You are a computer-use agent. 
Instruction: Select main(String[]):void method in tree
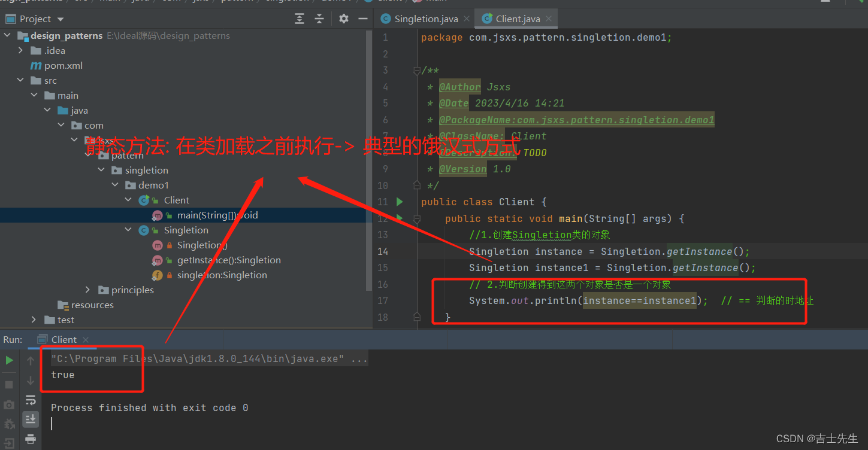[217, 215]
